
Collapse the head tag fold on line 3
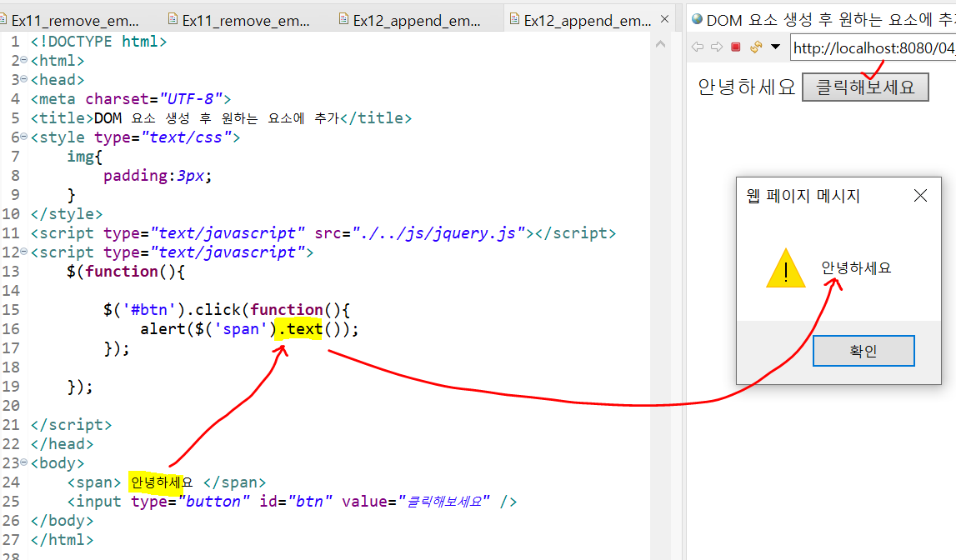(24, 78)
